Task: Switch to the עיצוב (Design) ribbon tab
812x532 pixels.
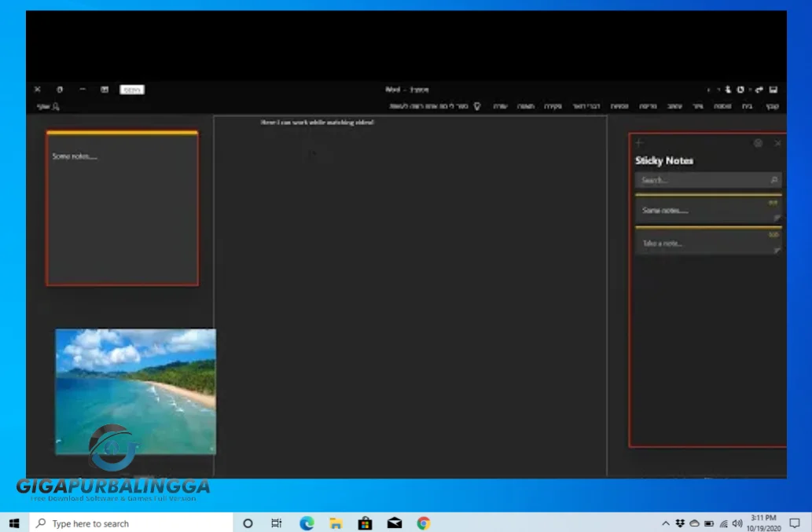Action: pos(674,106)
